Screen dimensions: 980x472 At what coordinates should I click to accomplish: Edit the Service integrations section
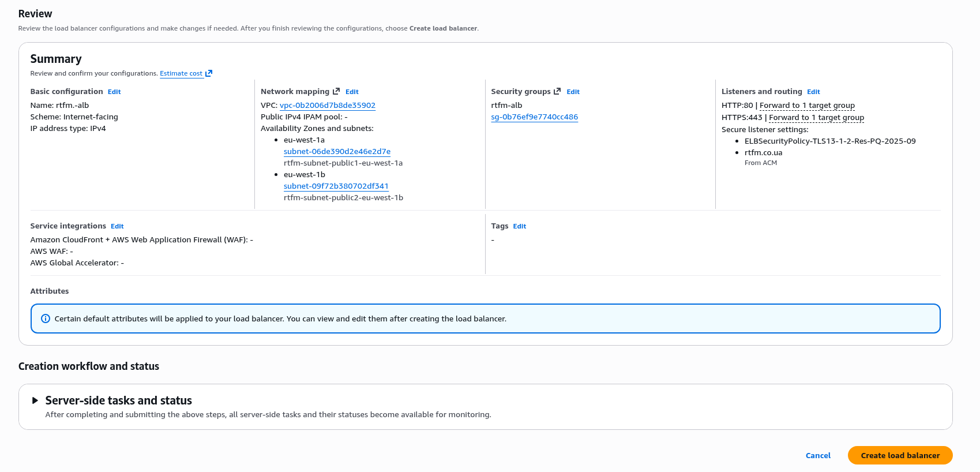(117, 226)
